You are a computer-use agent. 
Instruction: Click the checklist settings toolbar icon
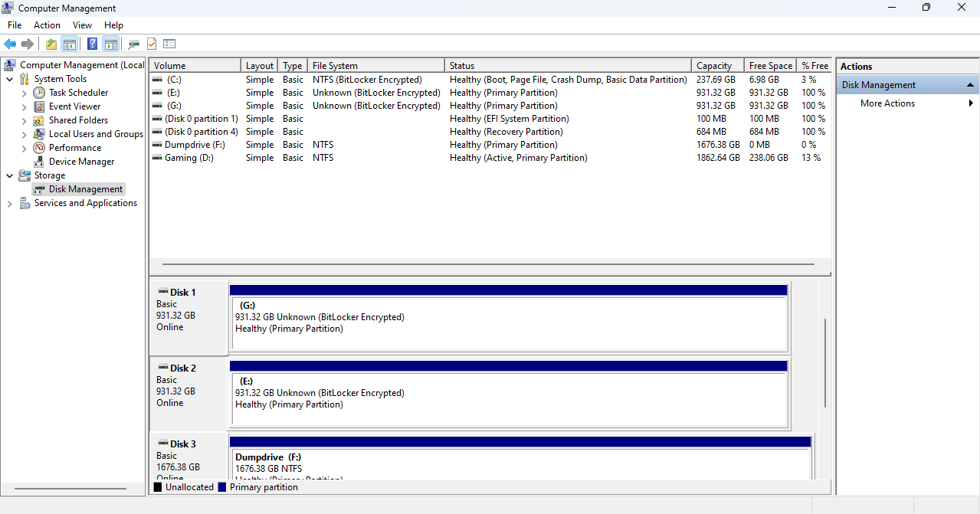tap(169, 44)
